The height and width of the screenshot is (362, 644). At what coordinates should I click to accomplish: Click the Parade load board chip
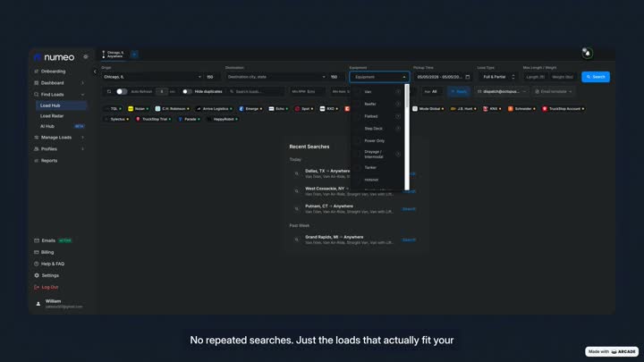(x=189, y=119)
